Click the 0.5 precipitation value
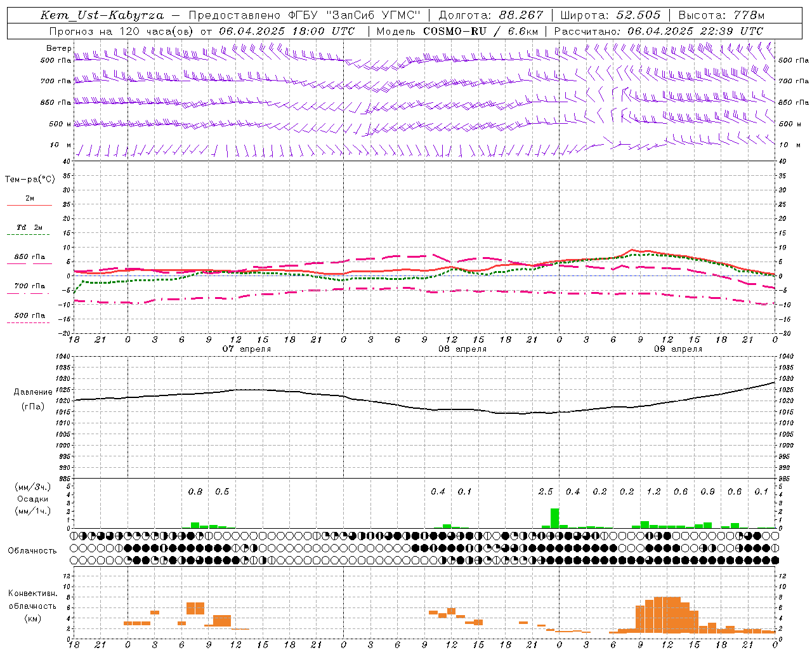Image resolution: width=812 pixels, height=650 pixels. [222, 492]
